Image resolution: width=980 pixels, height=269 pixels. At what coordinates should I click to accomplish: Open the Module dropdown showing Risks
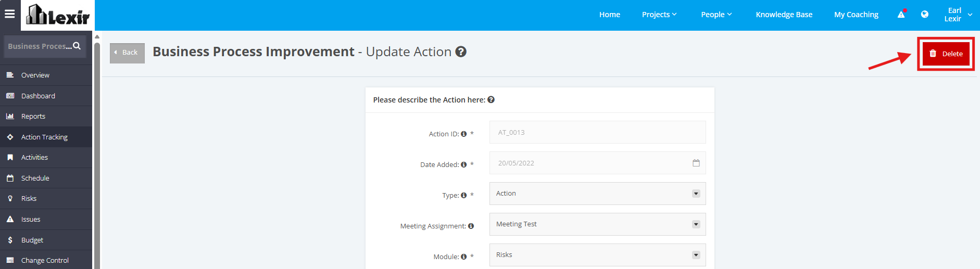point(598,255)
